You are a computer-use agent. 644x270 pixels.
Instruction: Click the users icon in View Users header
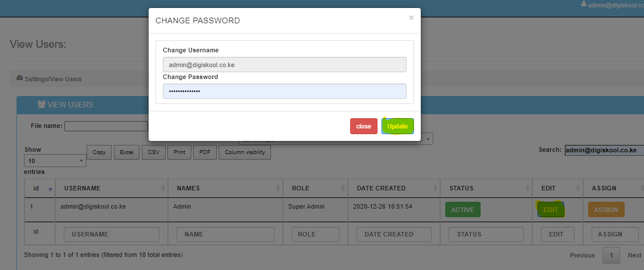(x=41, y=105)
